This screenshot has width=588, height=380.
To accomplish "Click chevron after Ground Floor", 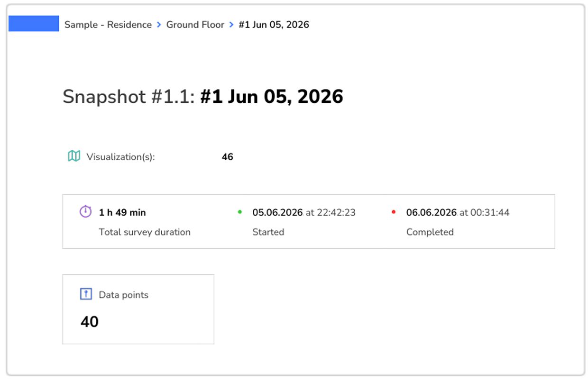I will click(x=231, y=25).
